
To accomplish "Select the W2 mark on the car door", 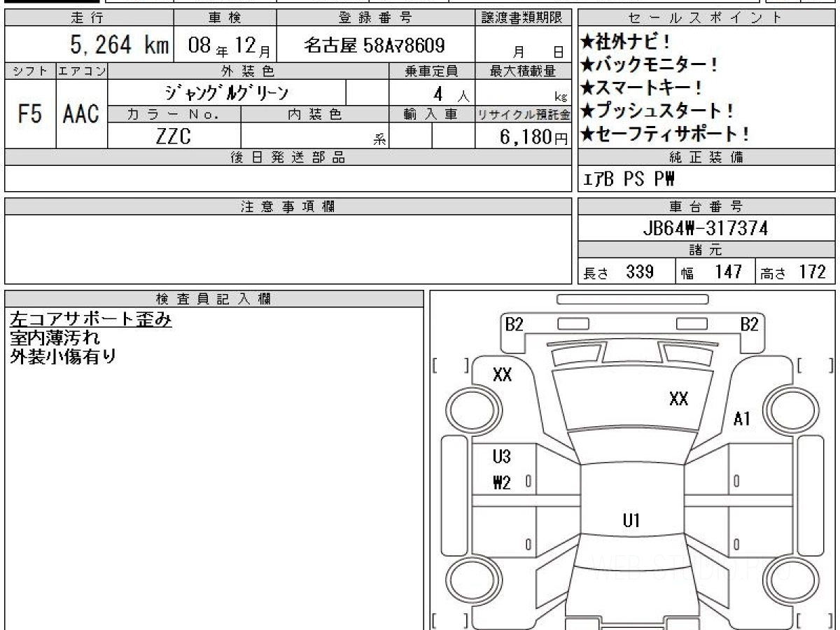I will (502, 482).
